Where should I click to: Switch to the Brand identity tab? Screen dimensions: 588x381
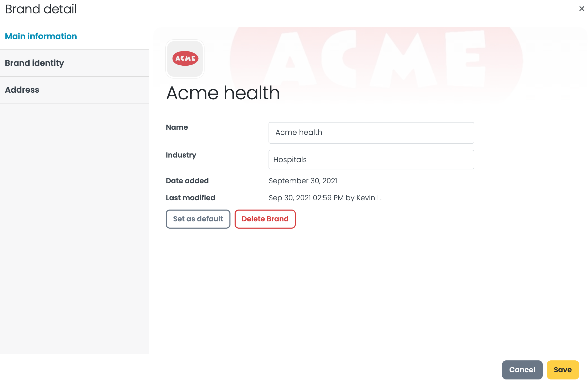(x=34, y=63)
